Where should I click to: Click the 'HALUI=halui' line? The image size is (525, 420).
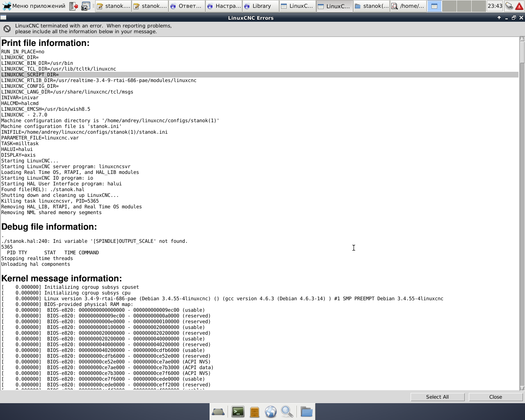(x=17, y=149)
